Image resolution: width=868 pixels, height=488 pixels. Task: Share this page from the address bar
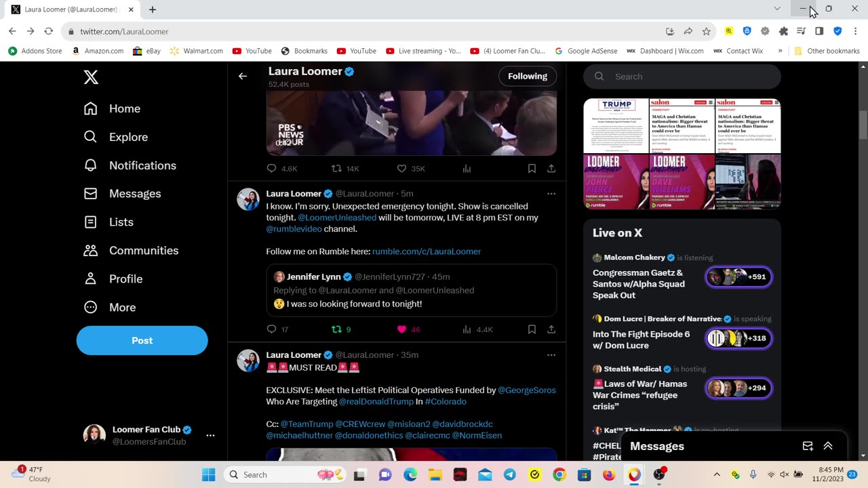[x=688, y=31]
